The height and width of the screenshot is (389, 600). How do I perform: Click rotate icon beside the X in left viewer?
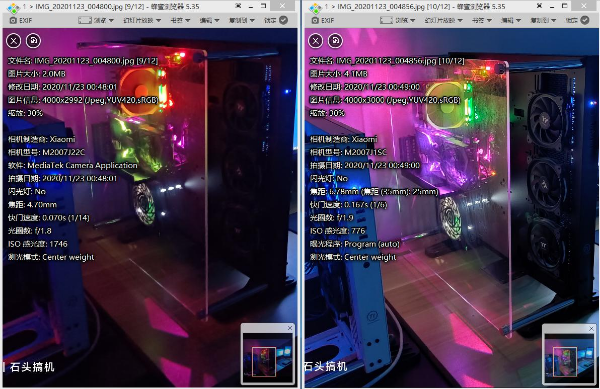(33, 41)
